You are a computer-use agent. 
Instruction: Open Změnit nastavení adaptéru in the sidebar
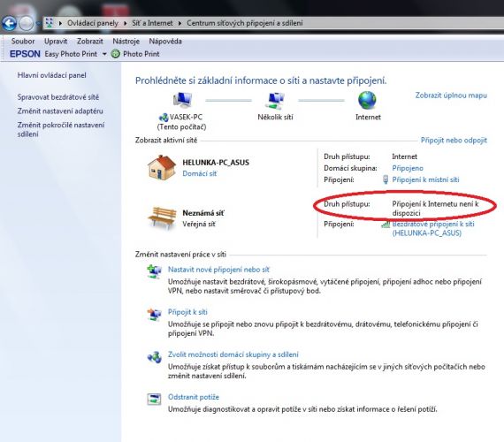click(60, 110)
